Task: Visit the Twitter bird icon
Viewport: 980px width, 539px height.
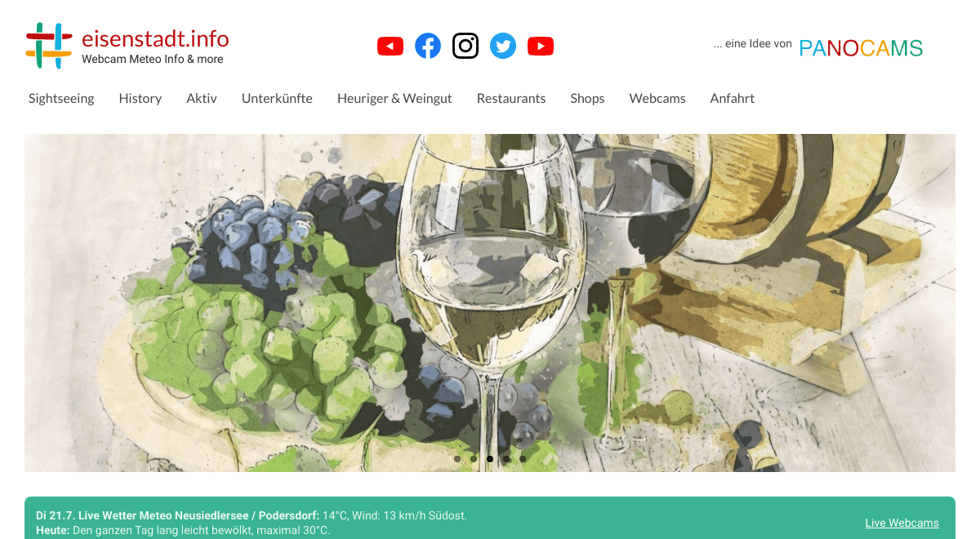Action: [503, 46]
